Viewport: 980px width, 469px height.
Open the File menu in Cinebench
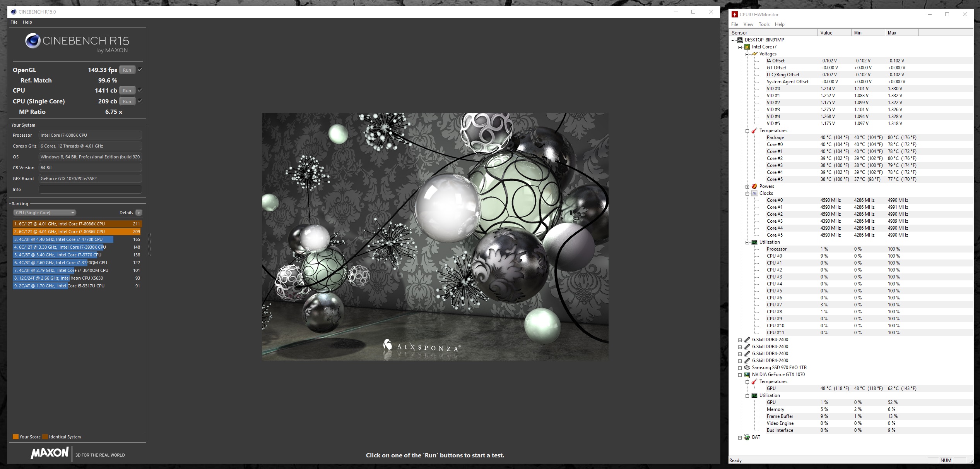pos(14,22)
